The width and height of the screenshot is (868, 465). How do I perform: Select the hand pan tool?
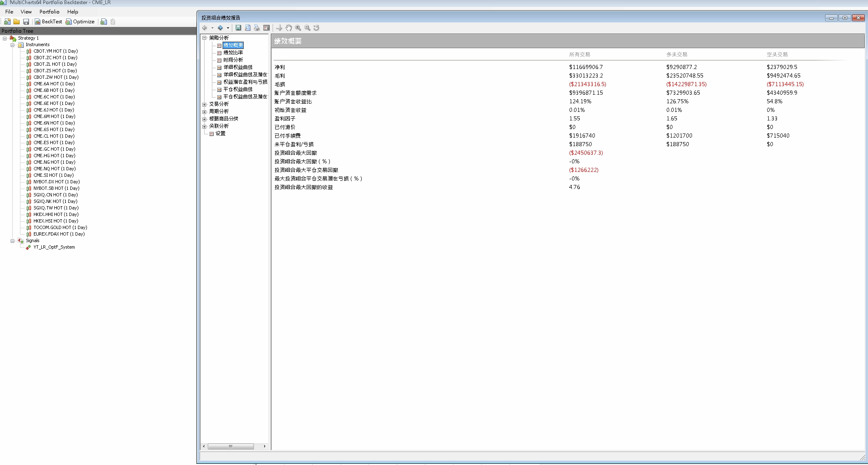289,28
